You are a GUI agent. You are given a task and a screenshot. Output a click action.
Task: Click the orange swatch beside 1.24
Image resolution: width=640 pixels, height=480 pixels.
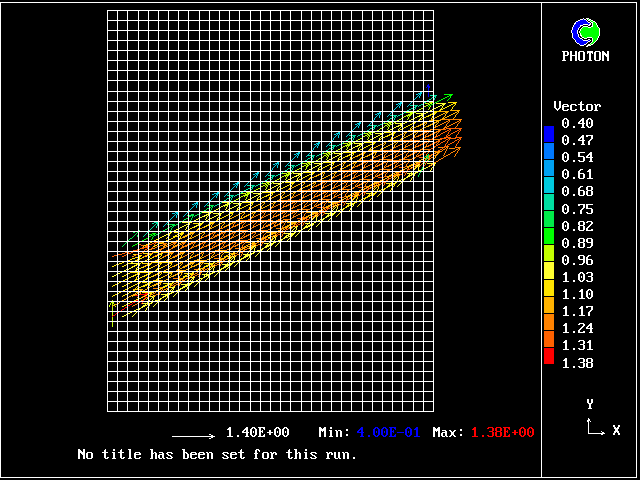548,324
